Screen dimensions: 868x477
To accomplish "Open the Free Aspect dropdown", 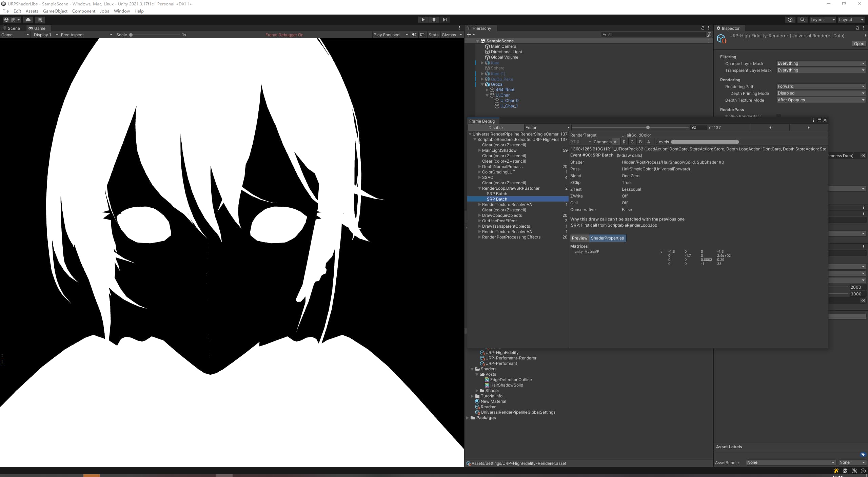I will point(86,35).
